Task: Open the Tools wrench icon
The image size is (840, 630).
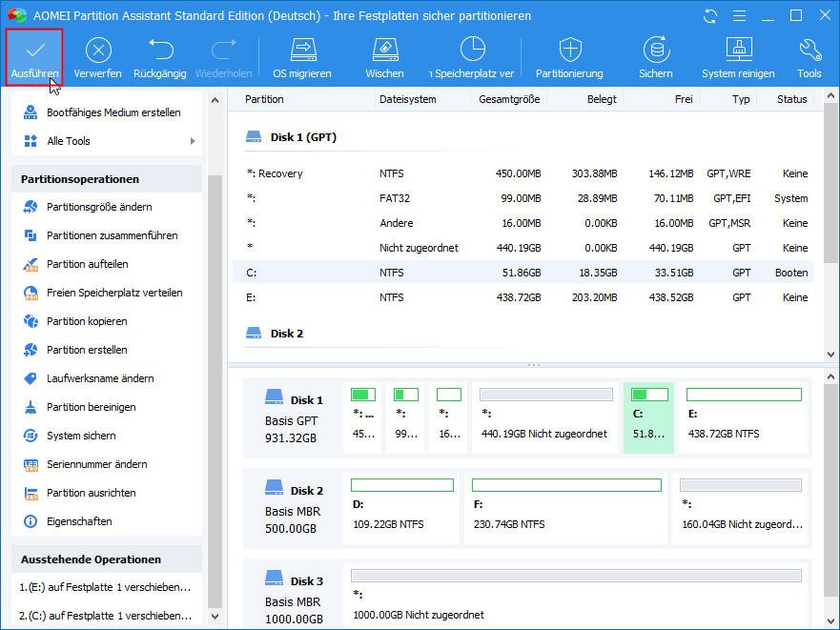Action: (x=809, y=50)
